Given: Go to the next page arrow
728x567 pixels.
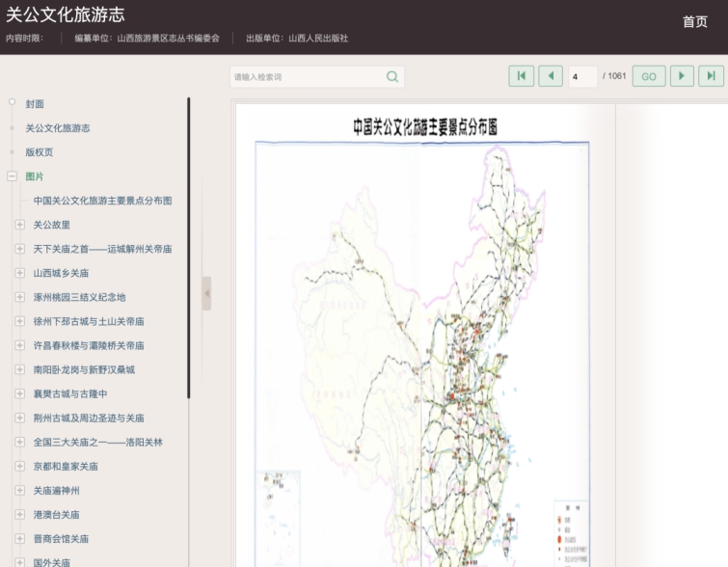Looking at the screenshot, I should point(682,76).
